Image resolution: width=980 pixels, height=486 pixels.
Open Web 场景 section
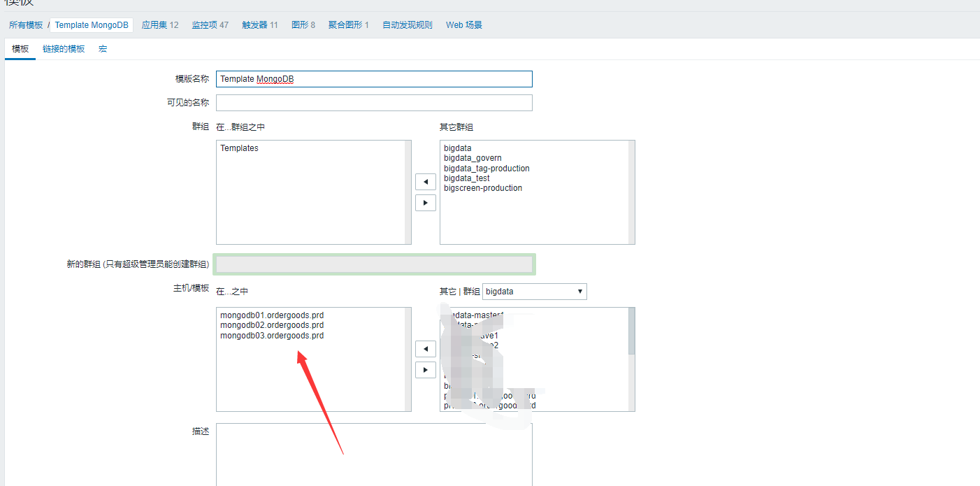(464, 25)
